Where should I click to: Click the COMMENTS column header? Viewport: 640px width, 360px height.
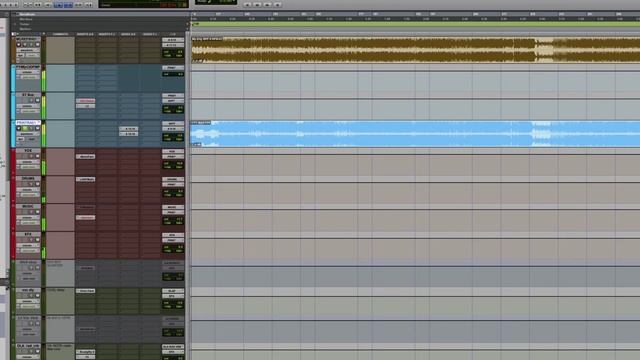coord(60,34)
